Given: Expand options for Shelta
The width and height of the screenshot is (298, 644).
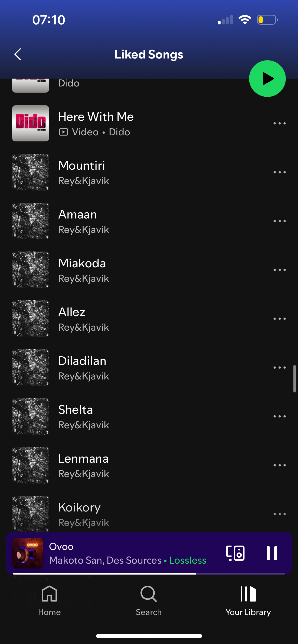Looking at the screenshot, I should click(x=279, y=416).
